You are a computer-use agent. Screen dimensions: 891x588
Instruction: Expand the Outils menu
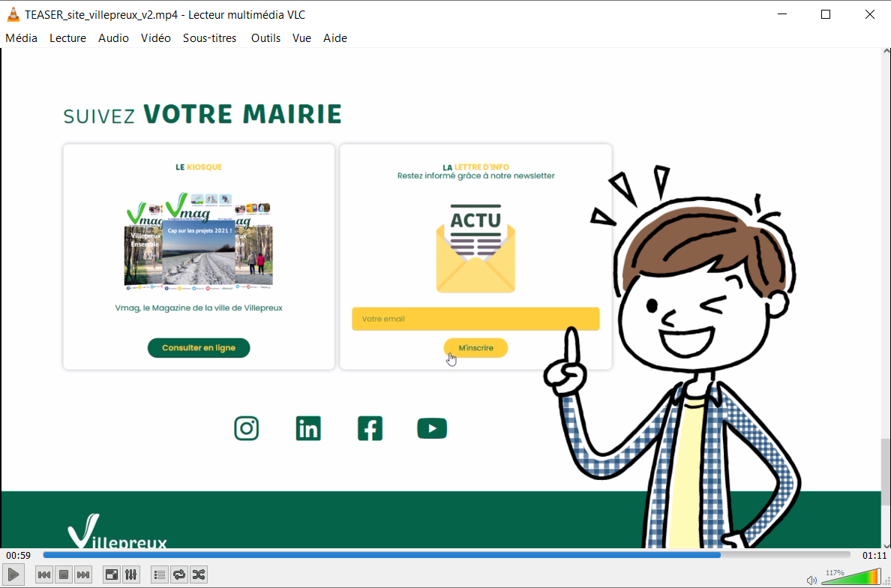265,38
